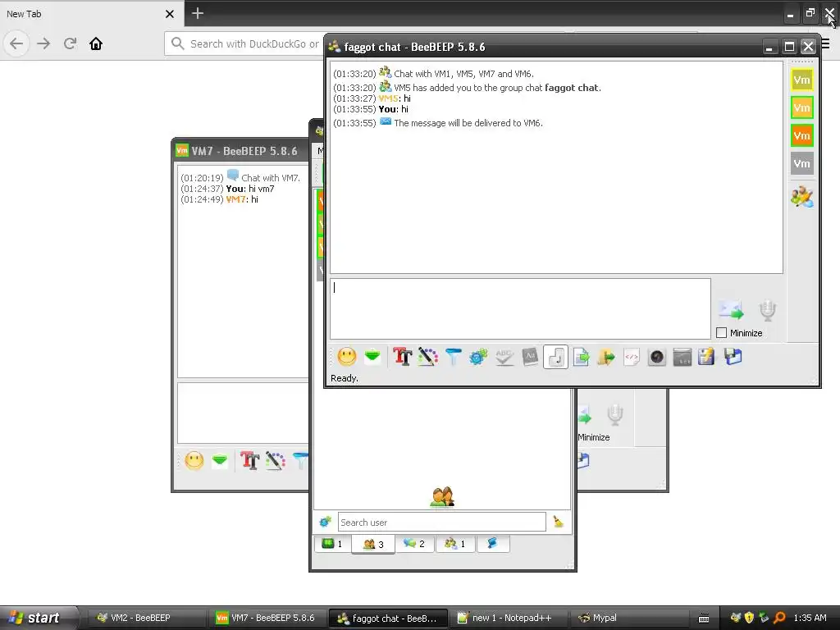Go back in the browser

pyautogui.click(x=16, y=43)
